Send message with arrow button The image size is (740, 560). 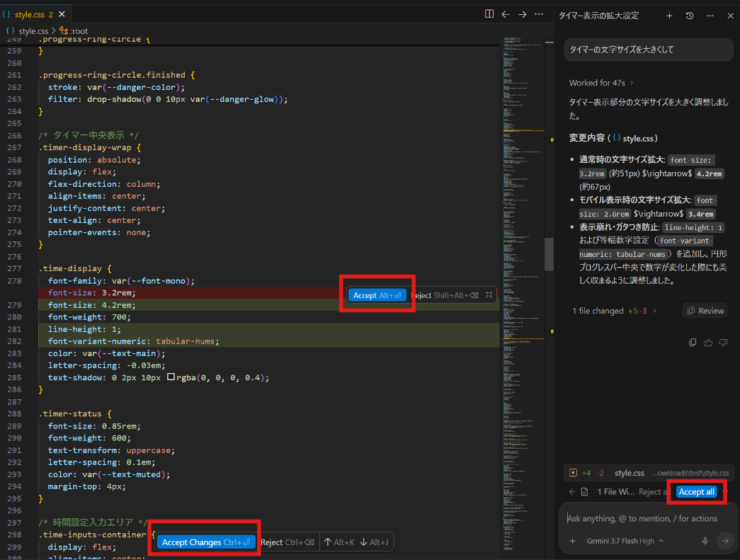click(725, 541)
